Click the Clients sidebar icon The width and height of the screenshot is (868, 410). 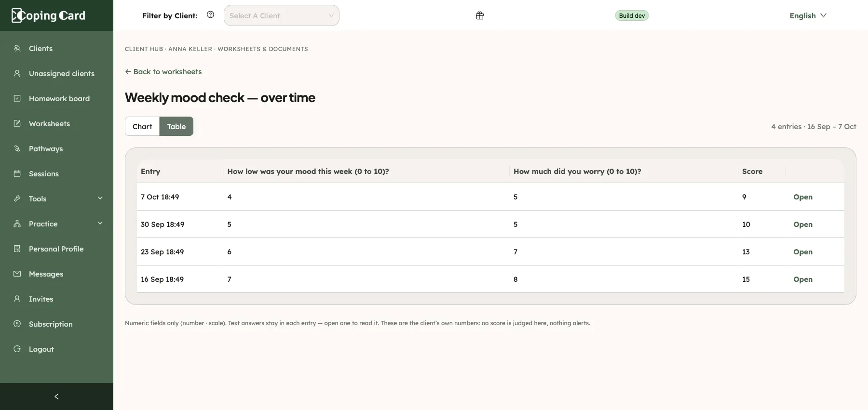coord(17,48)
